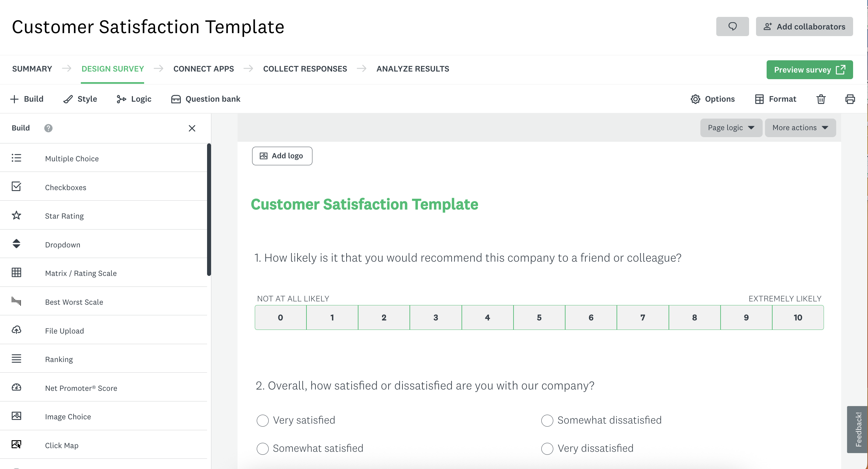The height and width of the screenshot is (469, 868).
Task: Open the comments speech bubble icon
Action: pos(732,26)
